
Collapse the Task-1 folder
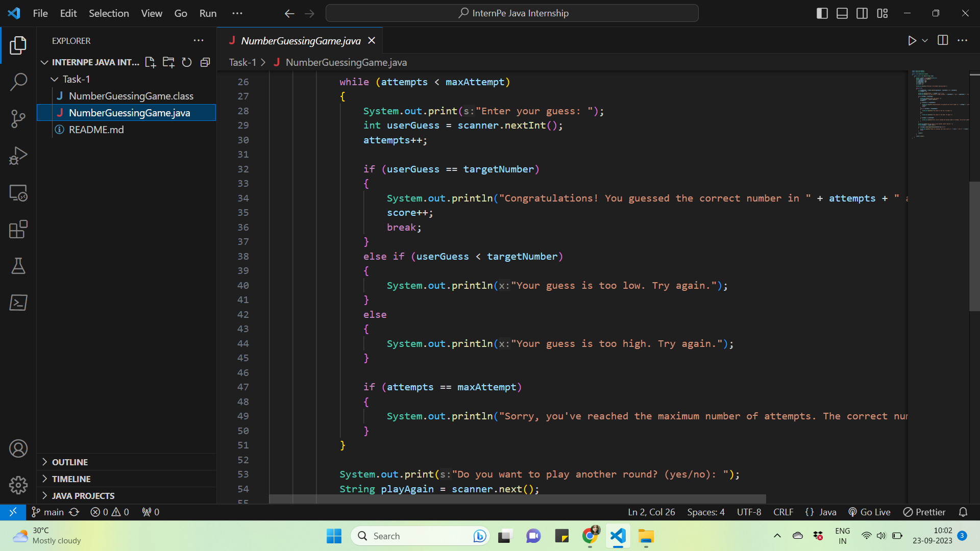coord(55,79)
